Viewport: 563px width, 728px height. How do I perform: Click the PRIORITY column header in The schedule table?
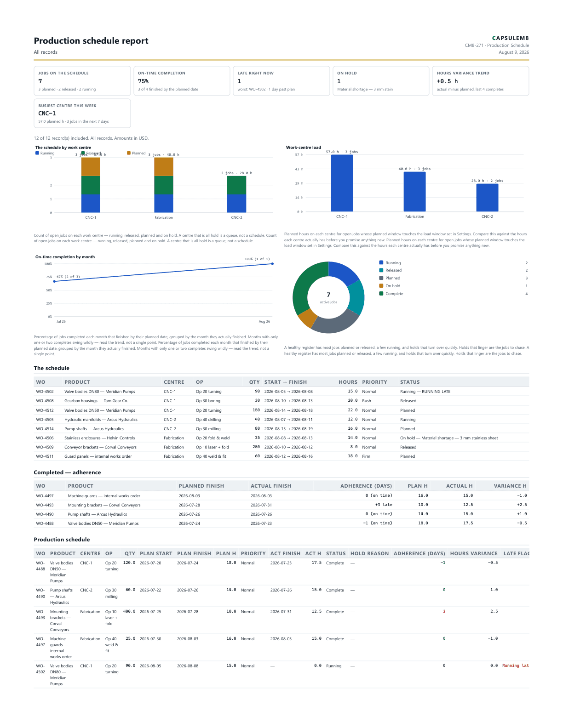pyautogui.click(x=374, y=382)
